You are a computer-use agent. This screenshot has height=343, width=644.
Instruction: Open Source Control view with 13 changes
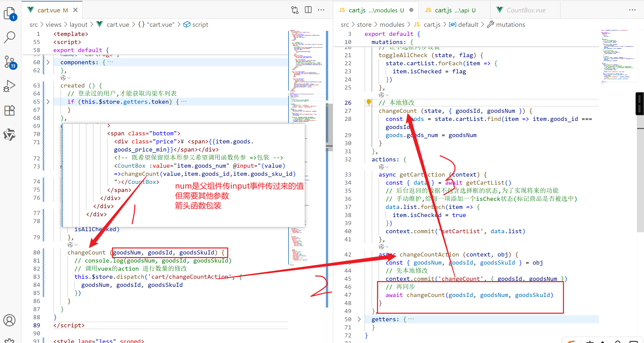tap(10, 62)
